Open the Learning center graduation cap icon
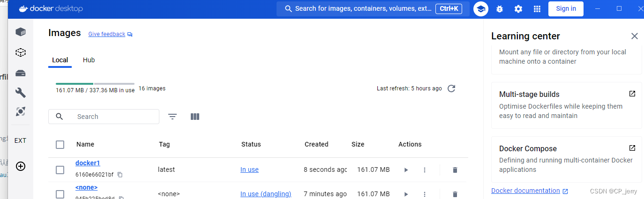The height and width of the screenshot is (199, 644). 481,9
